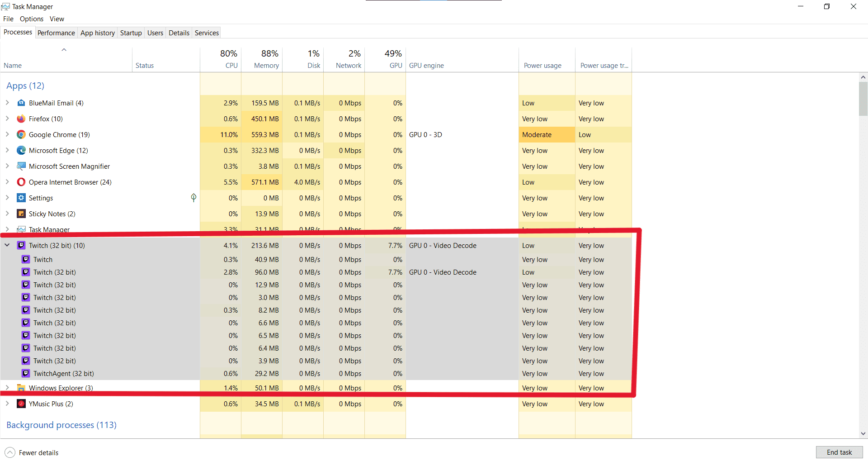
Task: Click the vertical scrollbar thumb
Action: tap(863, 99)
